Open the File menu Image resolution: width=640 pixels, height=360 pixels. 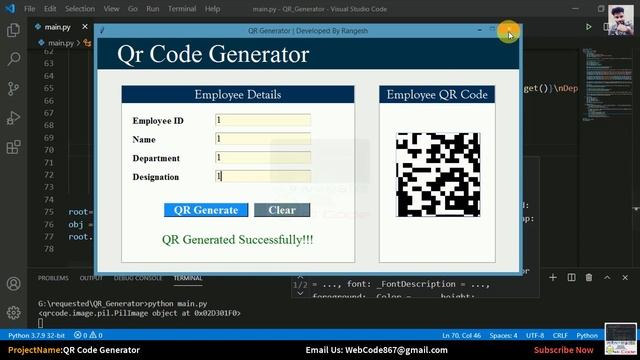(29, 9)
